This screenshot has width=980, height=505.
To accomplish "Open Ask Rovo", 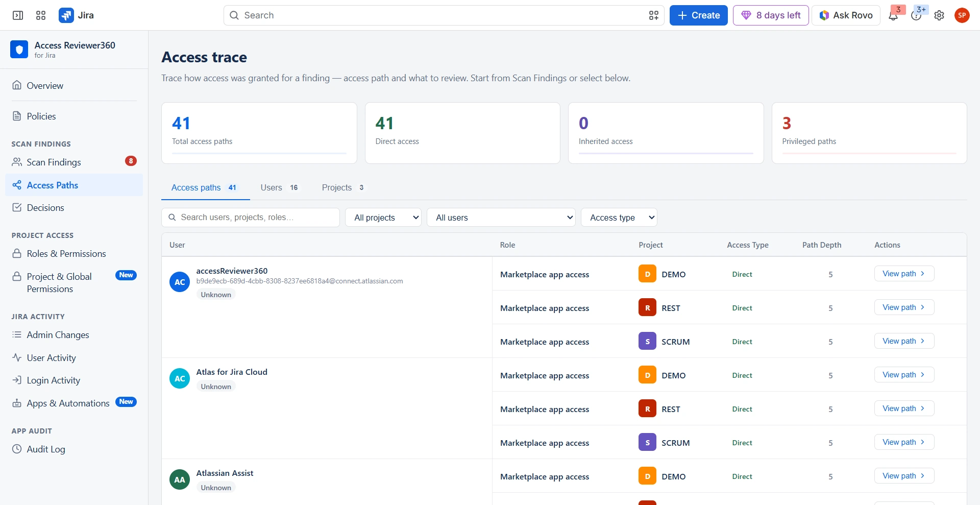I will point(846,15).
